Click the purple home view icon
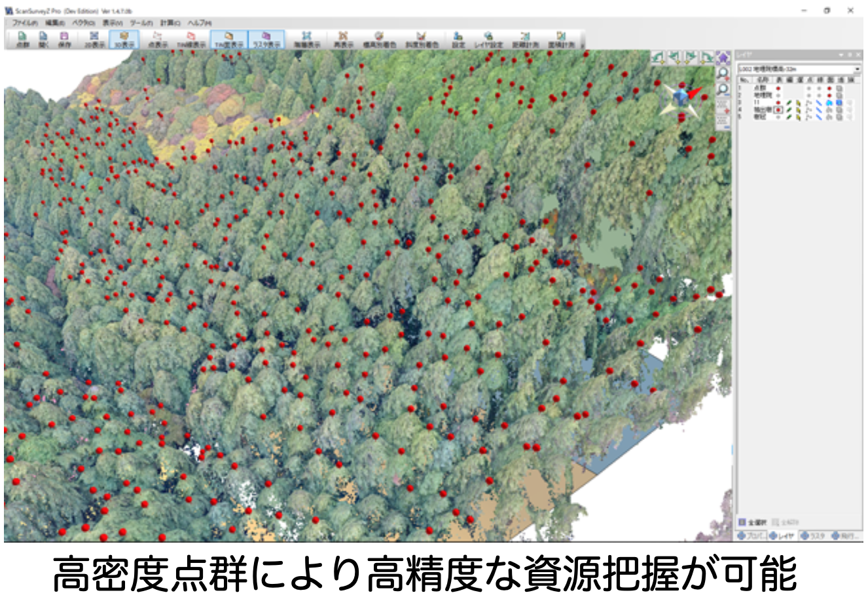The height and width of the screenshot is (597, 868). (x=723, y=58)
